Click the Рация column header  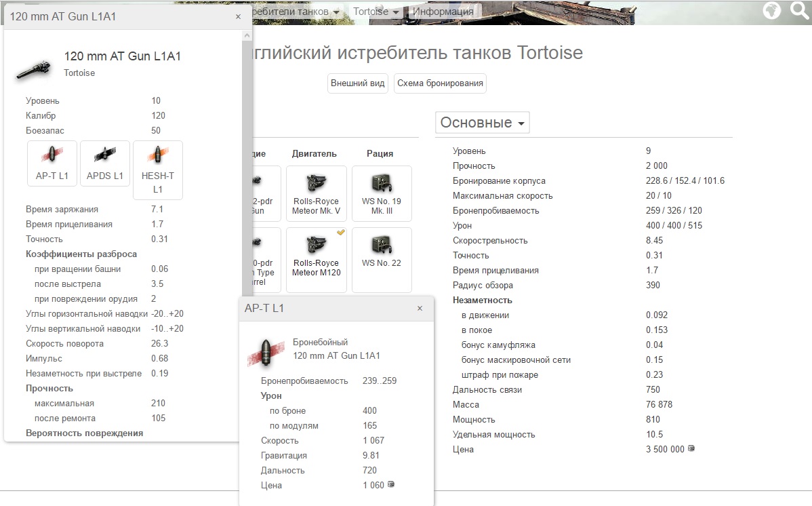pyautogui.click(x=380, y=153)
